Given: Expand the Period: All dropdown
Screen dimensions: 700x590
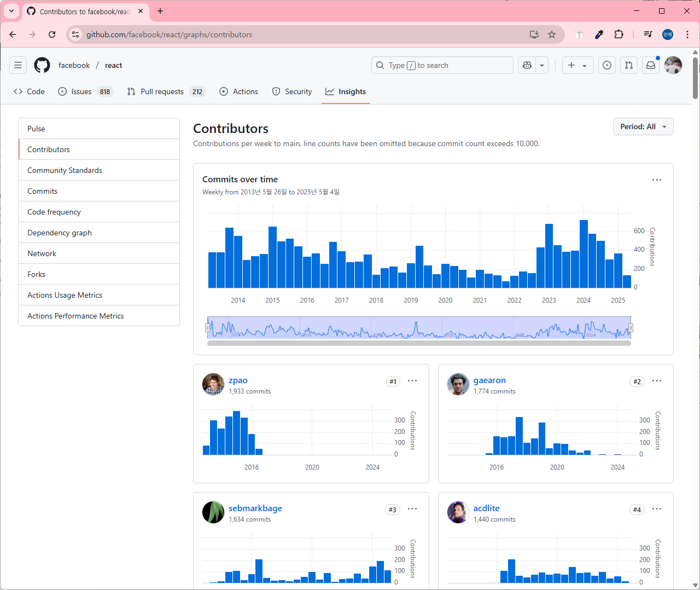Looking at the screenshot, I should (643, 126).
